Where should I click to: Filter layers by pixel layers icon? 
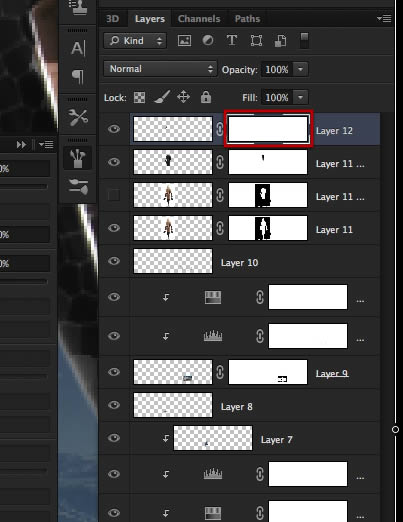184,41
